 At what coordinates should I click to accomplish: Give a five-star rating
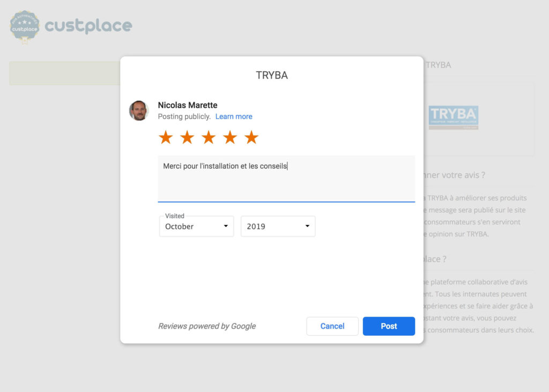251,138
